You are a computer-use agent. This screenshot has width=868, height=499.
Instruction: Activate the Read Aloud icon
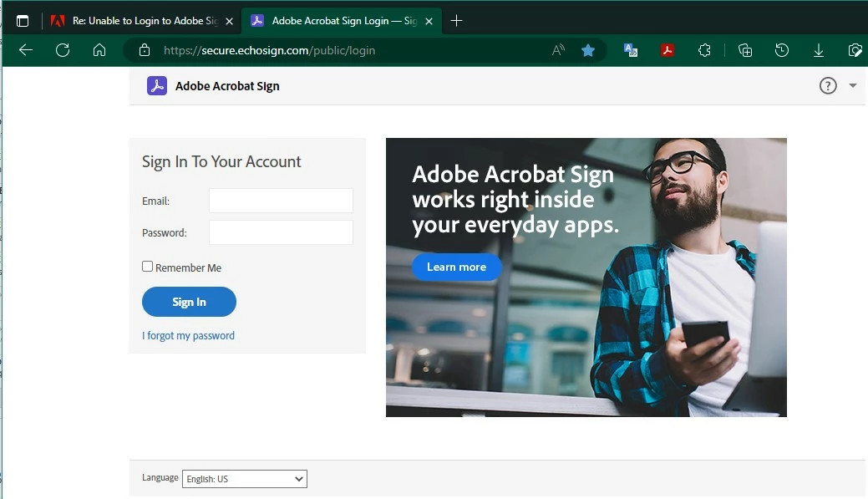pos(558,50)
